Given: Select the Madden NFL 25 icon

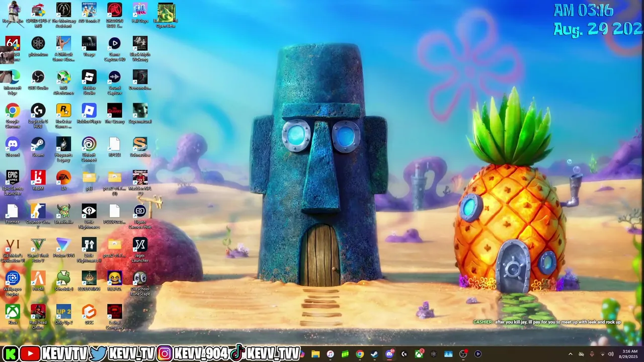Looking at the screenshot, I should pos(140,183).
